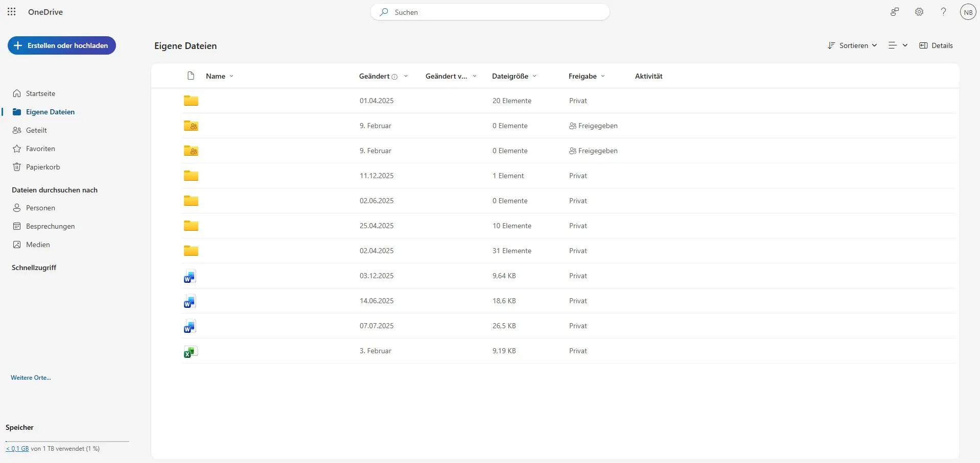This screenshot has width=980, height=463.
Task: Toggle the Details pane
Action: [936, 45]
